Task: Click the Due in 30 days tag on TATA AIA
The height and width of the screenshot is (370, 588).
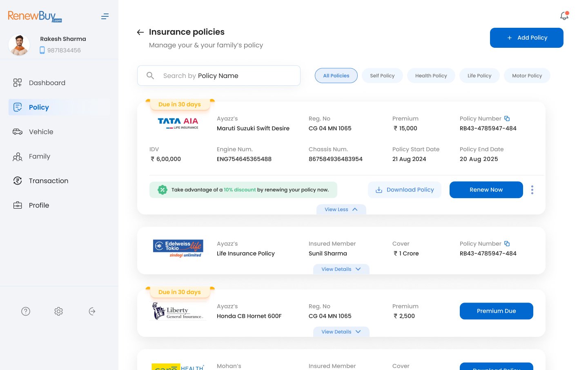Action: point(180,105)
